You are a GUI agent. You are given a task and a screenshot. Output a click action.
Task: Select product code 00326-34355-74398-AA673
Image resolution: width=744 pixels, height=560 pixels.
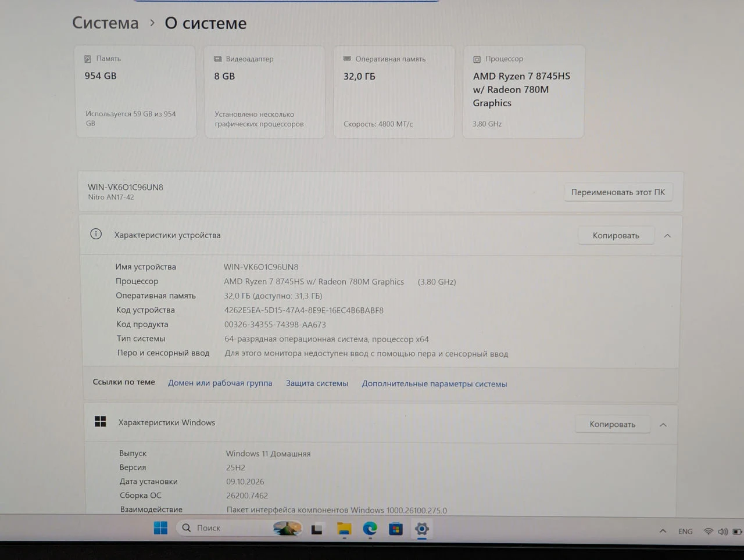(275, 325)
